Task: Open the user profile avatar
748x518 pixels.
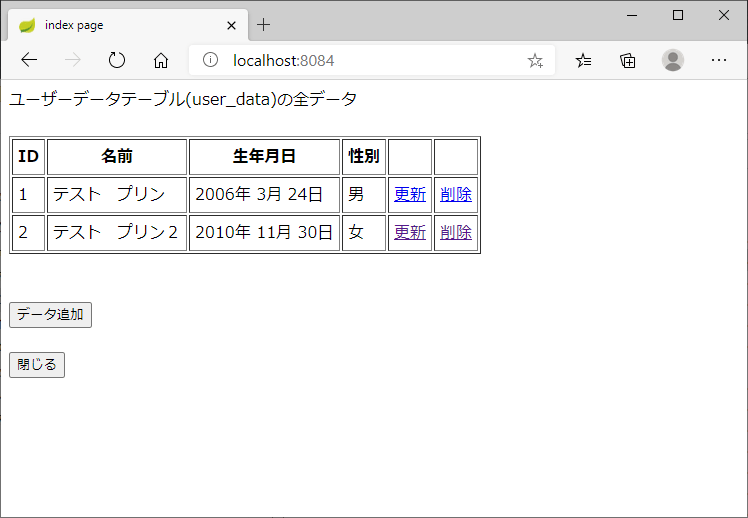Action: (x=673, y=60)
